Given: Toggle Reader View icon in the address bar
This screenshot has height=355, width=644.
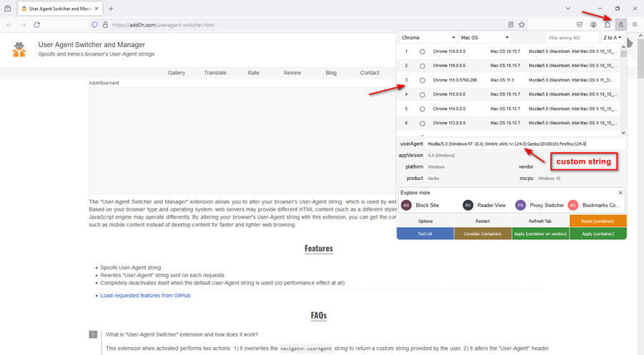Looking at the screenshot, I should pyautogui.click(x=510, y=24).
